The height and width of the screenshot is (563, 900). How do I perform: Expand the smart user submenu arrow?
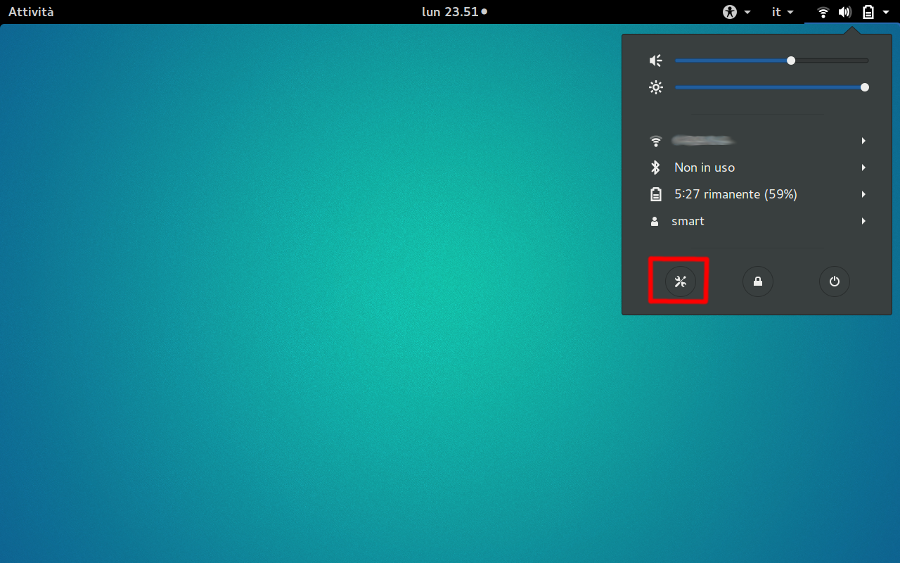[x=863, y=221]
